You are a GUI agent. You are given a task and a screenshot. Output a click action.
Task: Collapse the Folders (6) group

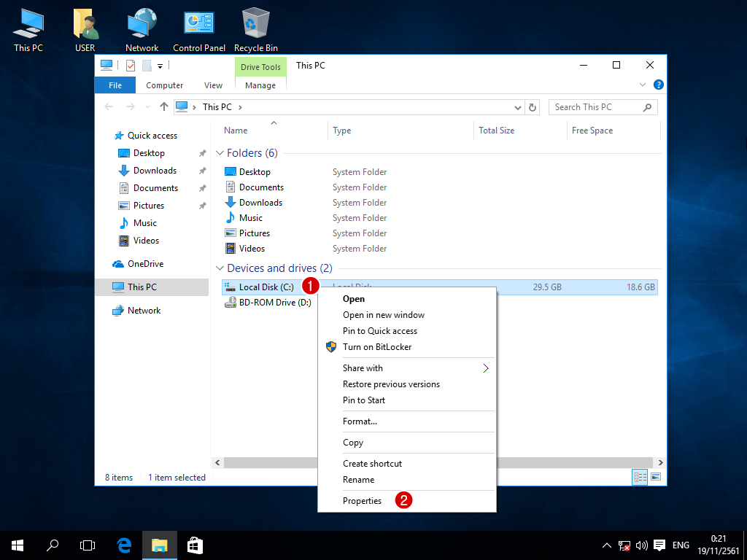pyautogui.click(x=220, y=153)
